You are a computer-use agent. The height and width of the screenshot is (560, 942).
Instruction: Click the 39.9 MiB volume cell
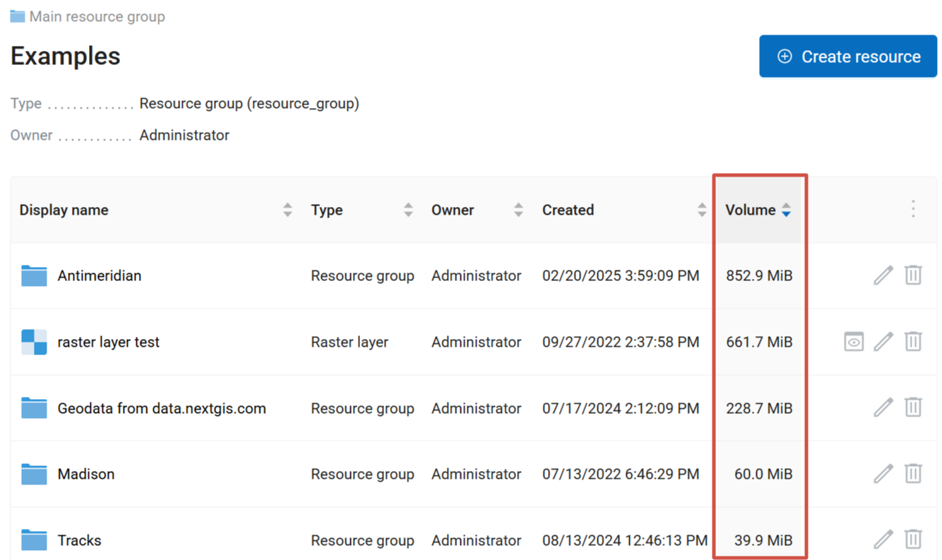click(x=763, y=540)
